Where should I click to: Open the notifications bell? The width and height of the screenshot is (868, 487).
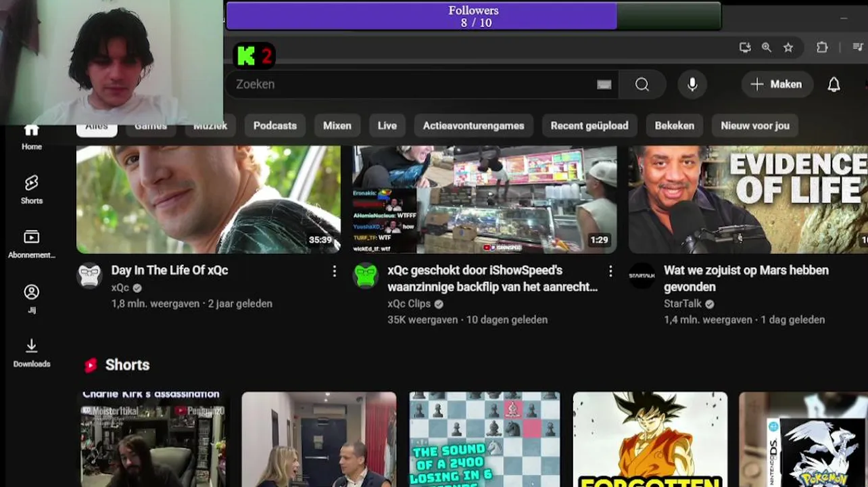click(x=834, y=85)
